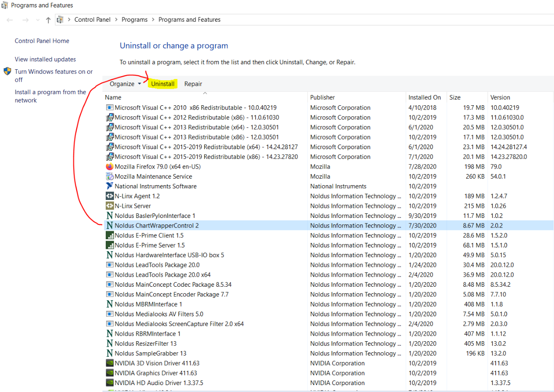Click the Noldus RBRMInterface 1 icon

click(x=109, y=334)
